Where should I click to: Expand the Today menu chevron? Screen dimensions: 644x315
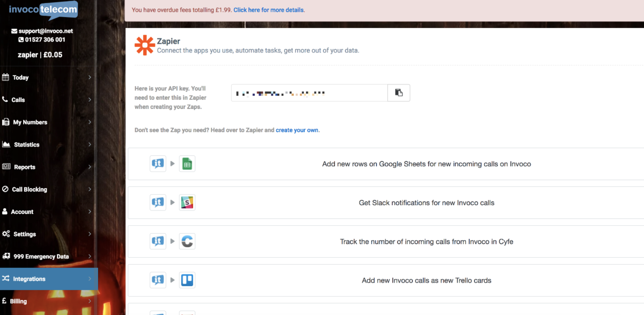point(90,77)
